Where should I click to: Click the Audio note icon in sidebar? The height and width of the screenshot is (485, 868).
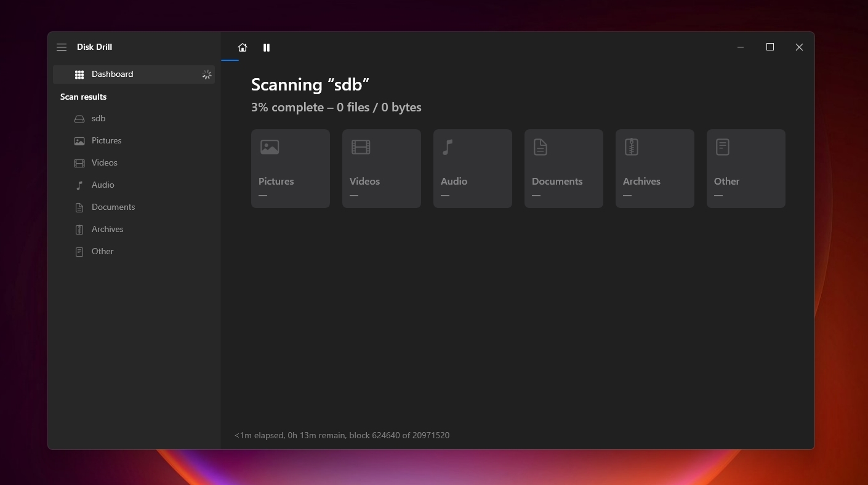pyautogui.click(x=79, y=185)
